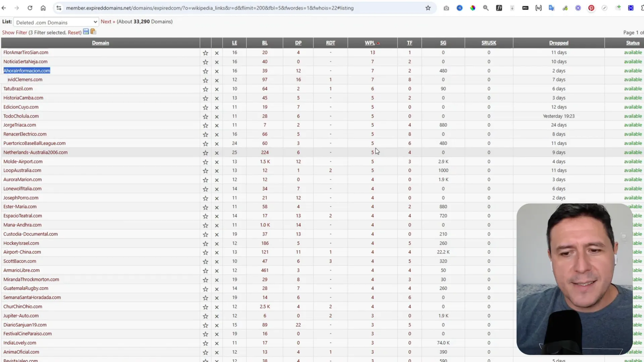Viewport: 644px width, 362px height.
Task: Open the camera screenshot extension
Action: click(446, 8)
